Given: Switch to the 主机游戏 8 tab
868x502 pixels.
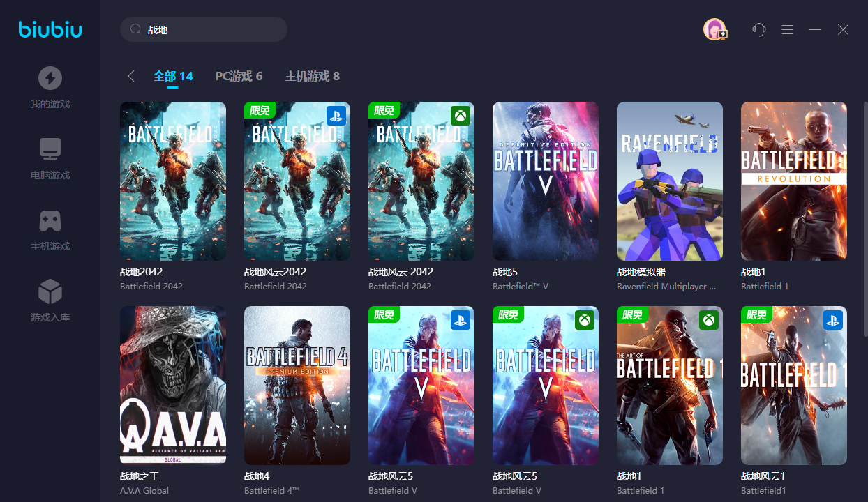Looking at the screenshot, I should [312, 76].
